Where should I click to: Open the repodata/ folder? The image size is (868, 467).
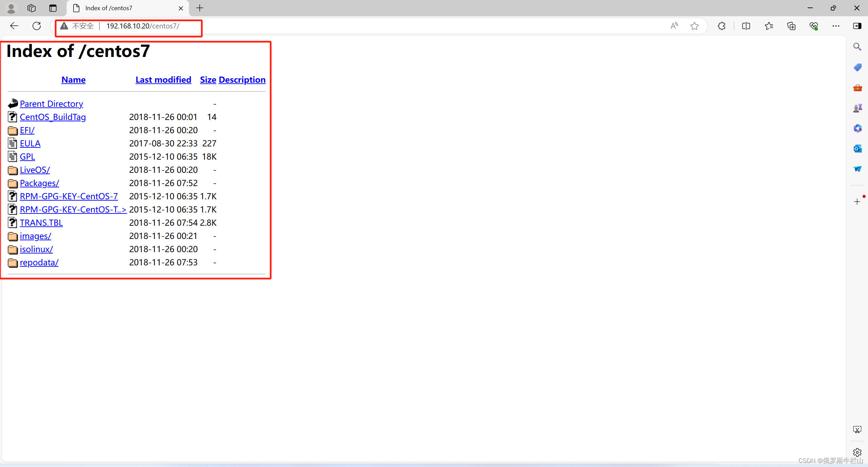click(x=39, y=262)
